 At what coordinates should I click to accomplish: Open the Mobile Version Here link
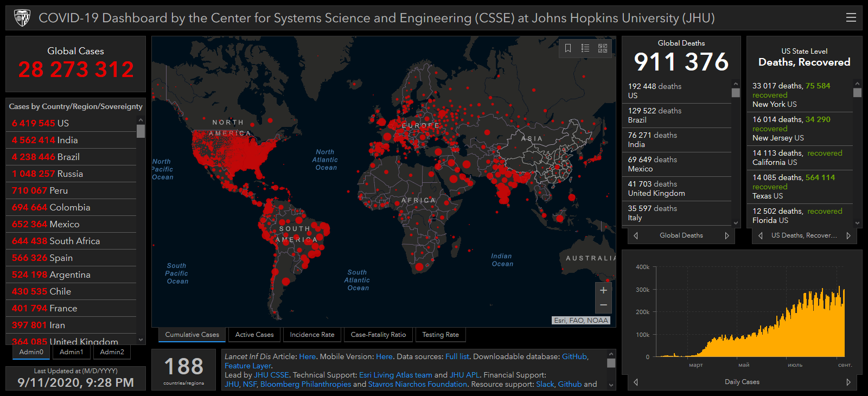point(384,356)
